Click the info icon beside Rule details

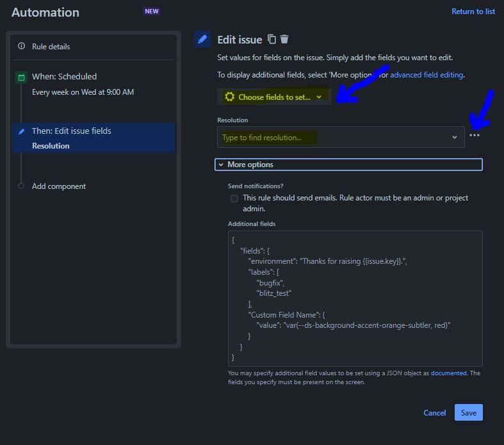coord(21,46)
